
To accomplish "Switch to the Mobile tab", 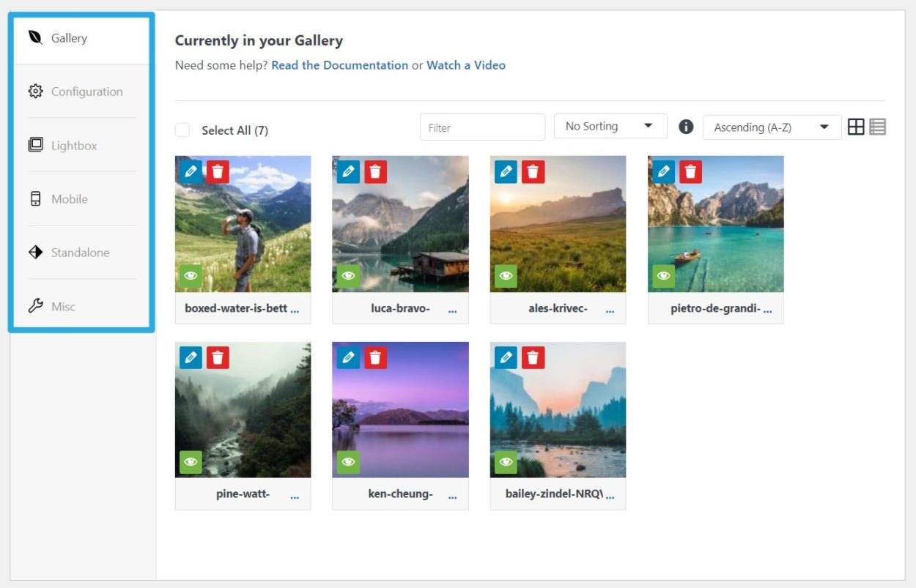I will tap(69, 198).
